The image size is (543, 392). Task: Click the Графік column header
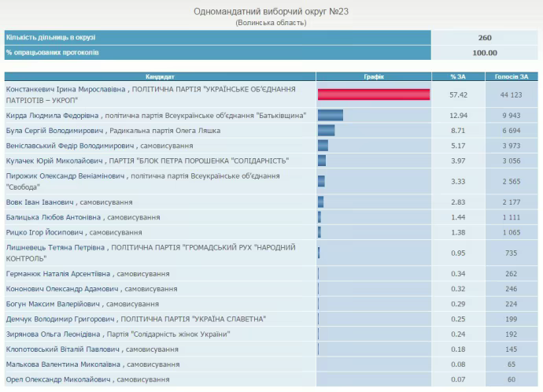click(374, 76)
